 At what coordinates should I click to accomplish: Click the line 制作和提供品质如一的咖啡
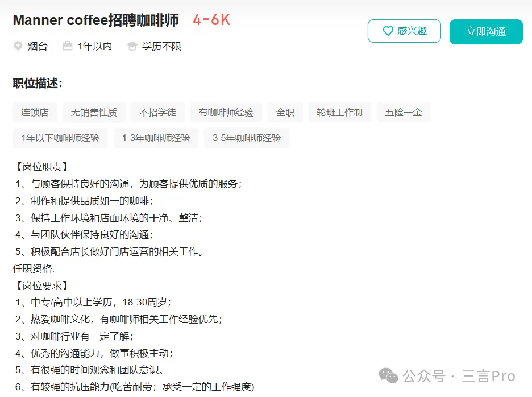coord(84,201)
